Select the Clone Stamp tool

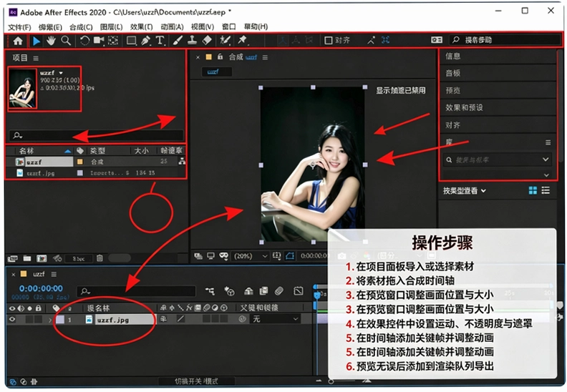click(x=192, y=41)
